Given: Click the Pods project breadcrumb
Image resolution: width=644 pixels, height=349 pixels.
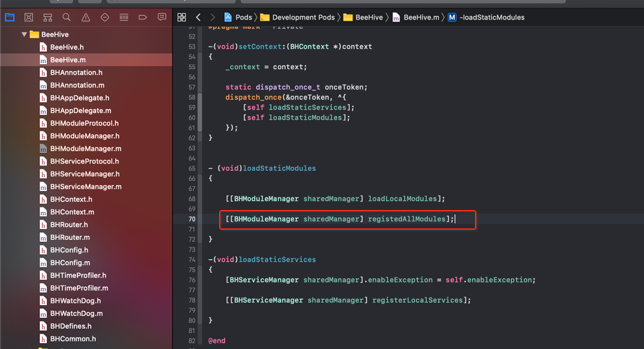Looking at the screenshot, I should (x=238, y=17).
